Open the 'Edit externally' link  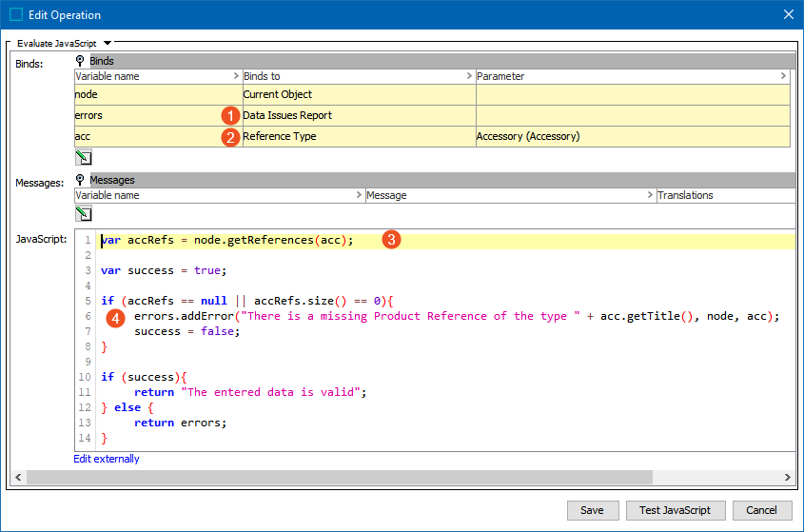coord(107,459)
